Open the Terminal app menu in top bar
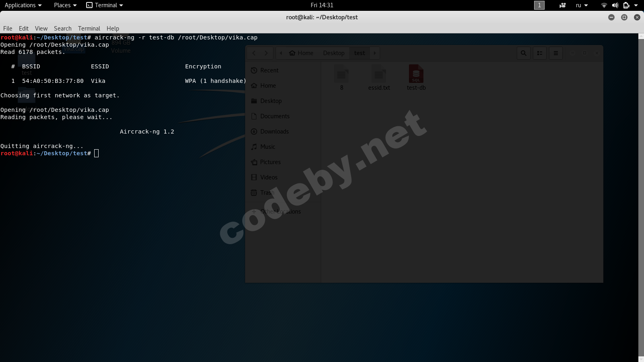The height and width of the screenshot is (362, 644). (105, 5)
